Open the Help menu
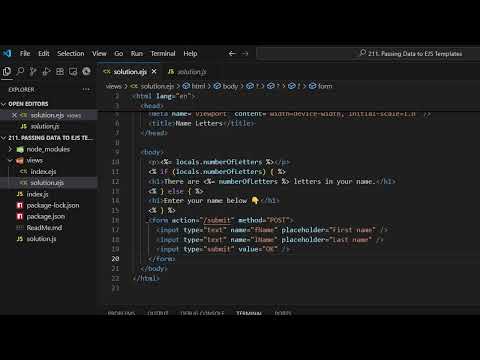The height and width of the screenshot is (360, 480). [x=190, y=53]
